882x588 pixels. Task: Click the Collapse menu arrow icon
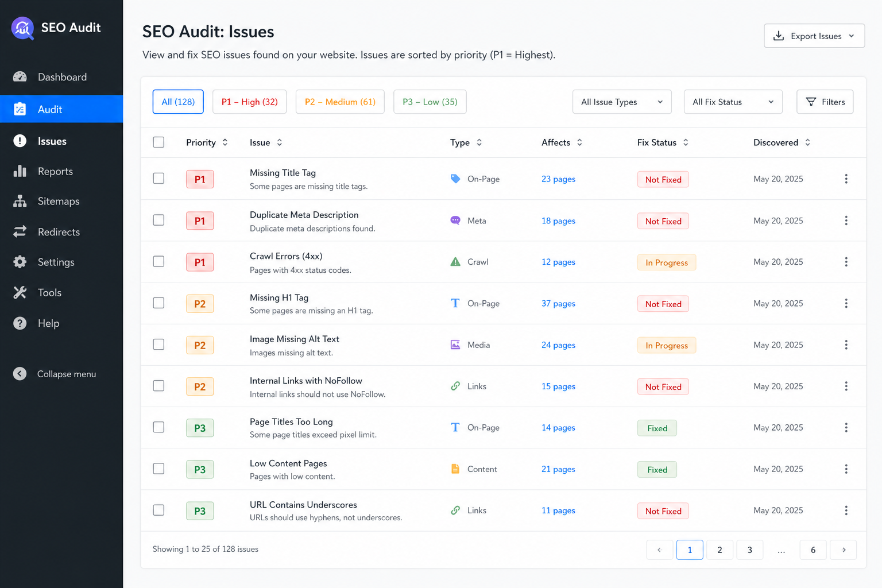pos(20,374)
